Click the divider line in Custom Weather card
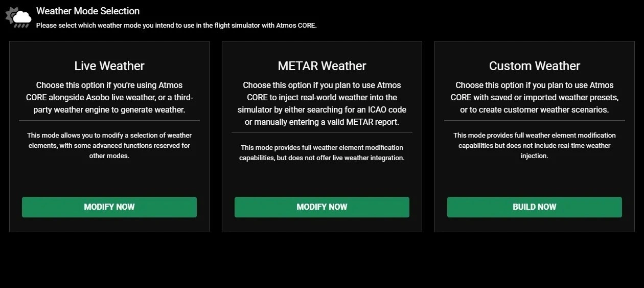The image size is (644, 288). [535, 121]
